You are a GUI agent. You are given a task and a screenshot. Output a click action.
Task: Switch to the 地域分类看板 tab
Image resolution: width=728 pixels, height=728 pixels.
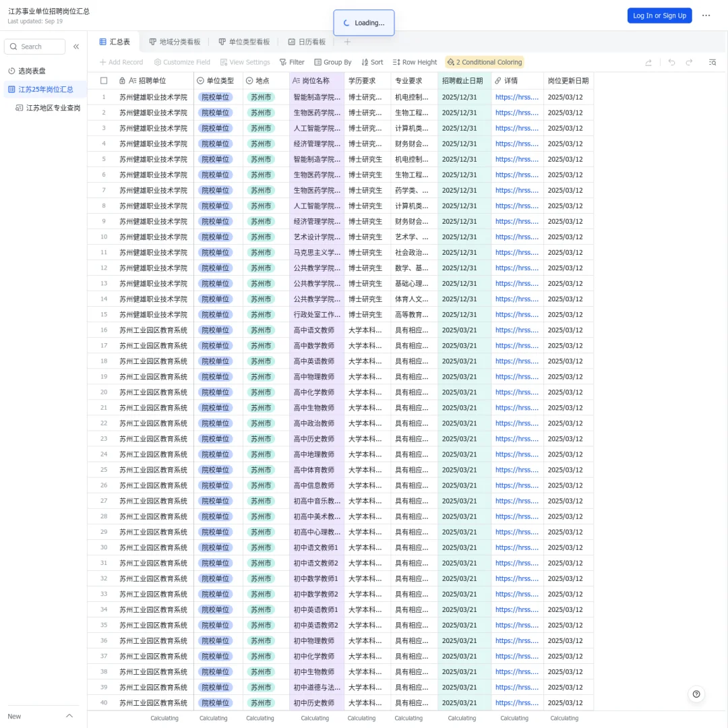[x=175, y=42]
